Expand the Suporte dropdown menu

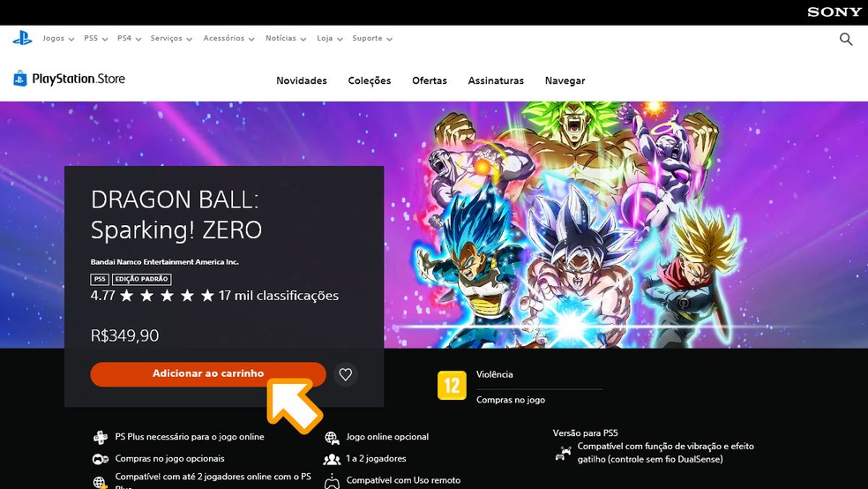[372, 38]
